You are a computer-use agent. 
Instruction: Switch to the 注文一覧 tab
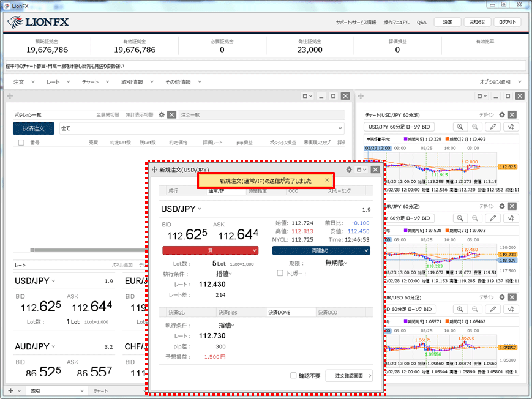click(x=190, y=115)
